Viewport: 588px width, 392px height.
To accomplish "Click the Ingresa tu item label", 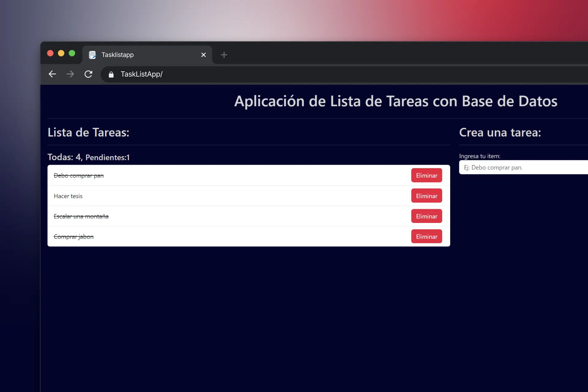I will coord(480,156).
